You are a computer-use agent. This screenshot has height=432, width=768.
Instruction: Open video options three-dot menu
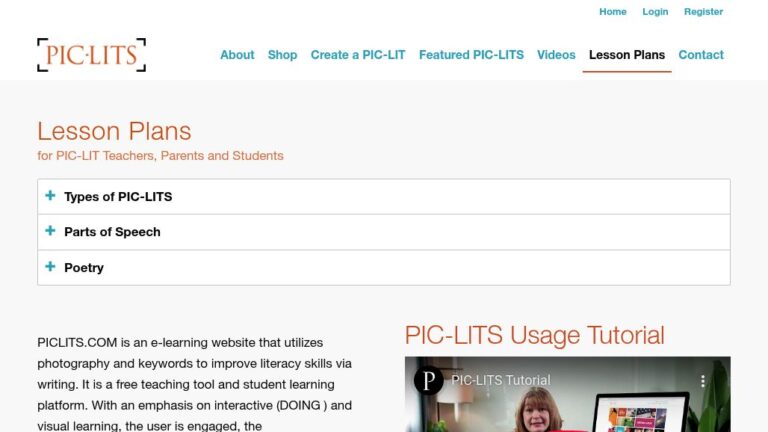703,381
